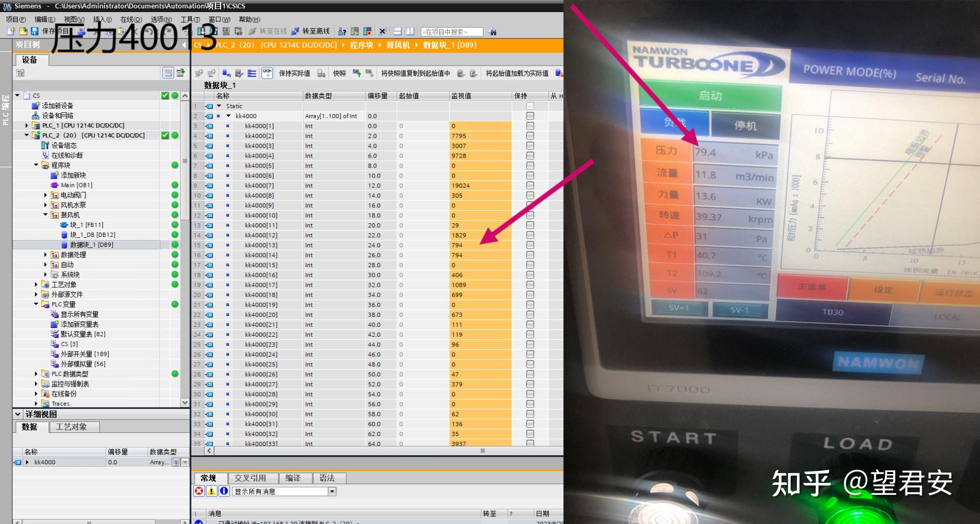Viewport: 980px width, 524px height.
Task: Click the project tree vertical scrollbar thumb
Action: 185,161
